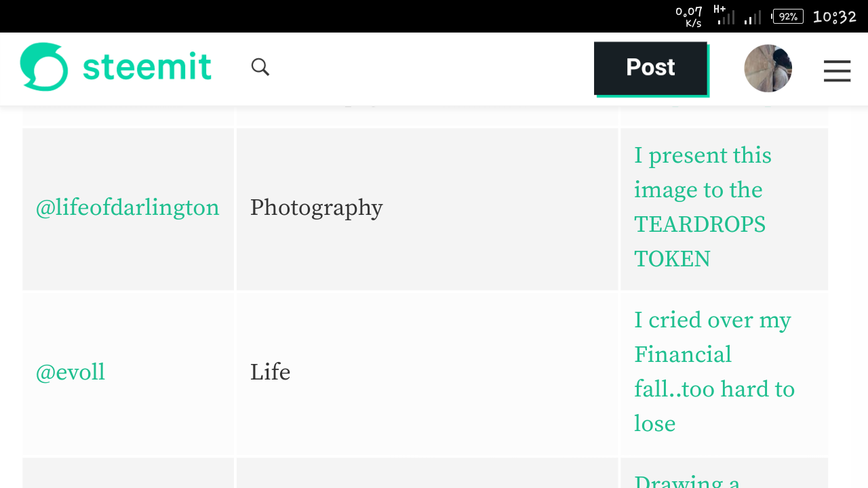Click the empty category cell below Life
Screen dimensions: 868x488
[x=427, y=474]
